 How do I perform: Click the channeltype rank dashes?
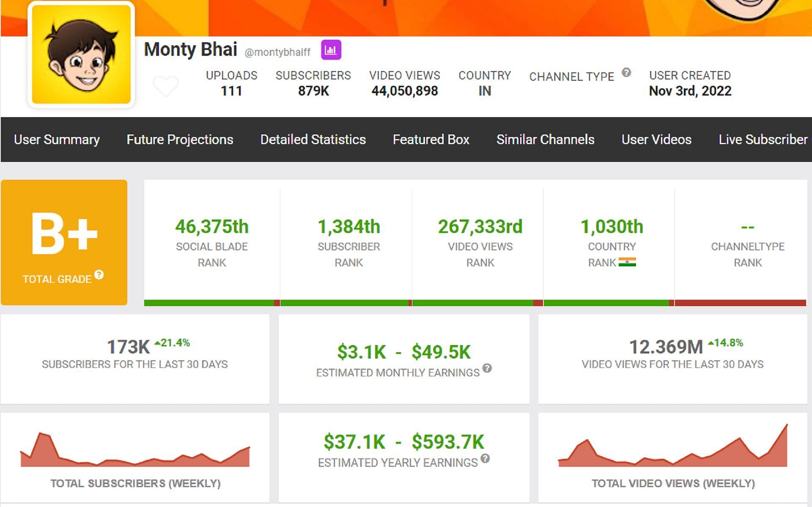coord(748,227)
